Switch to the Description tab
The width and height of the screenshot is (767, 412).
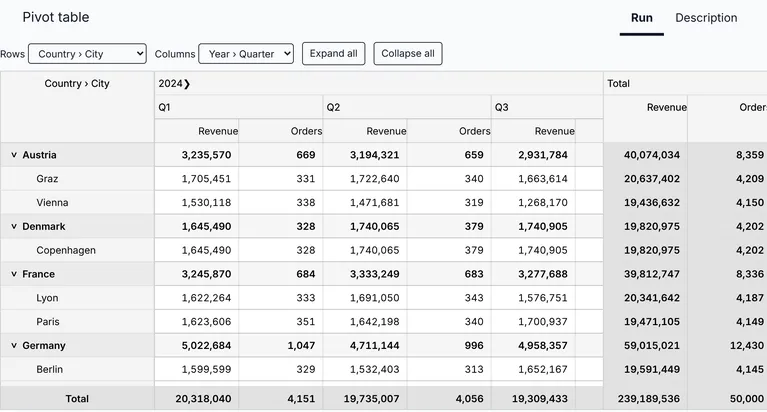tap(706, 18)
